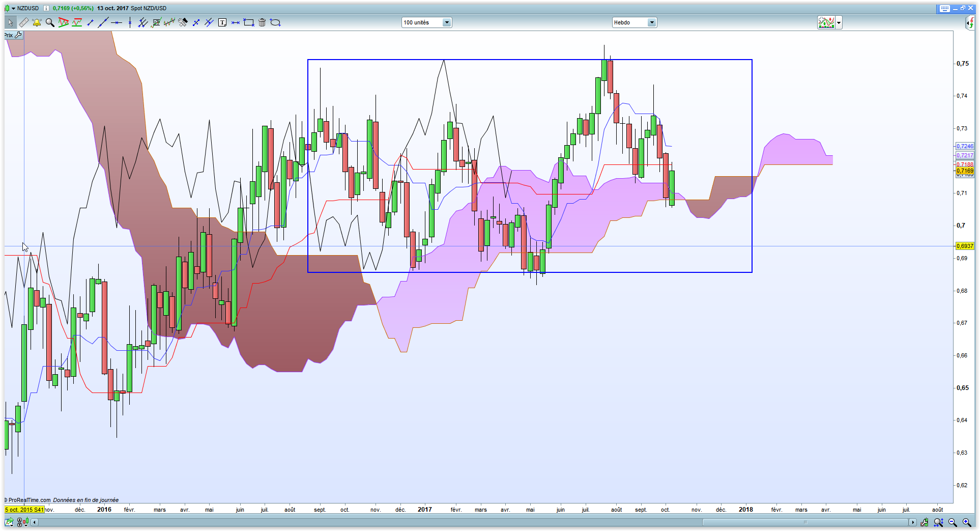
Task: Select the segment line drawing tool
Action: pyautogui.click(x=90, y=22)
